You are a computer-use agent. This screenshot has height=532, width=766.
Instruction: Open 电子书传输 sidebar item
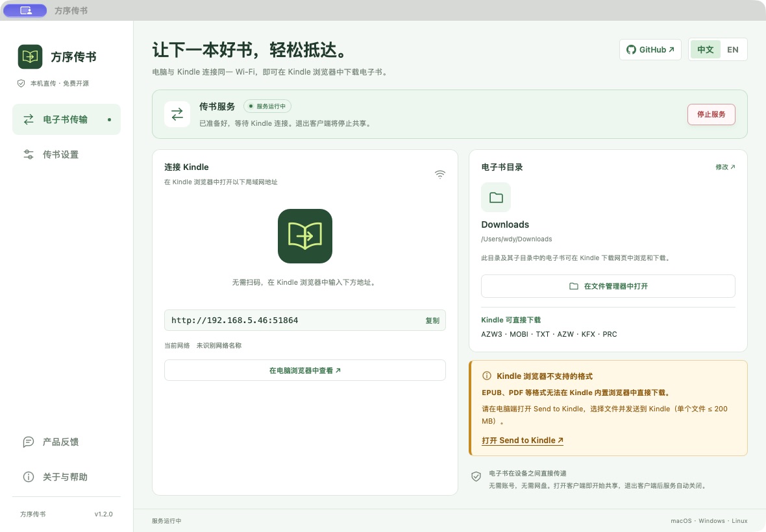(66, 119)
